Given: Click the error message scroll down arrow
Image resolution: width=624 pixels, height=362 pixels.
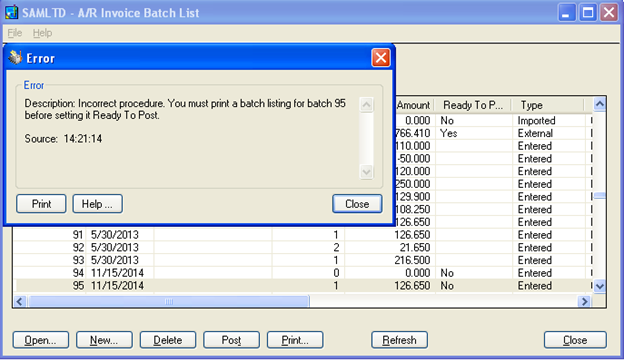Looking at the screenshot, I should pos(366,172).
